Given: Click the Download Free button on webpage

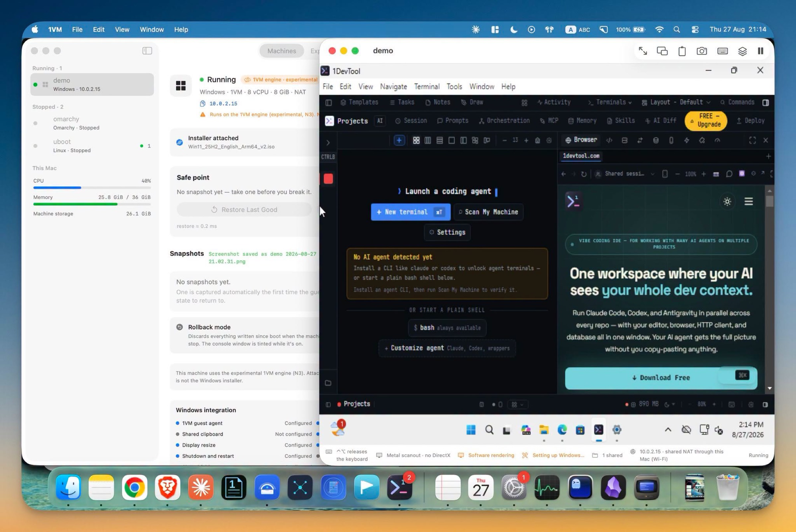Looking at the screenshot, I should (x=661, y=378).
